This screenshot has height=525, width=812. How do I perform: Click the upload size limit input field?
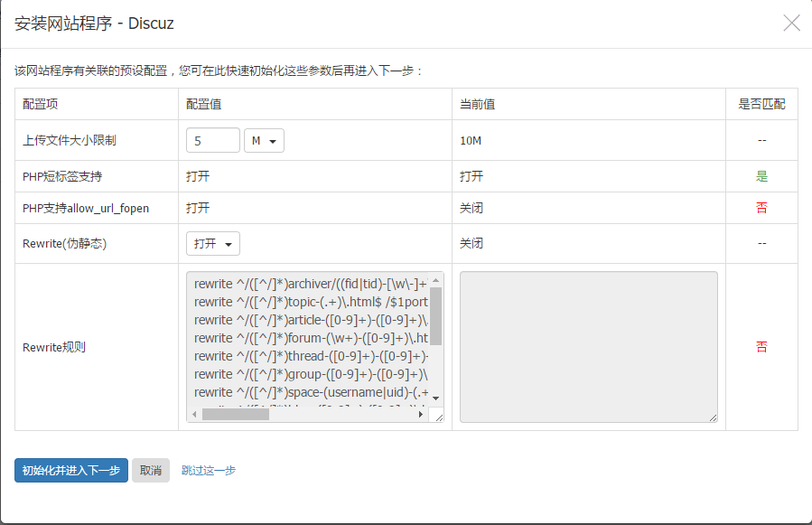(x=213, y=140)
